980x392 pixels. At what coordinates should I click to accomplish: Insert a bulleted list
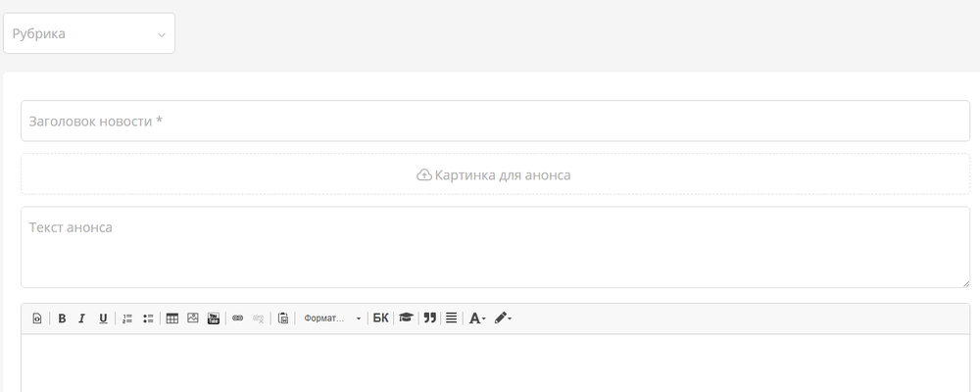(x=148, y=318)
